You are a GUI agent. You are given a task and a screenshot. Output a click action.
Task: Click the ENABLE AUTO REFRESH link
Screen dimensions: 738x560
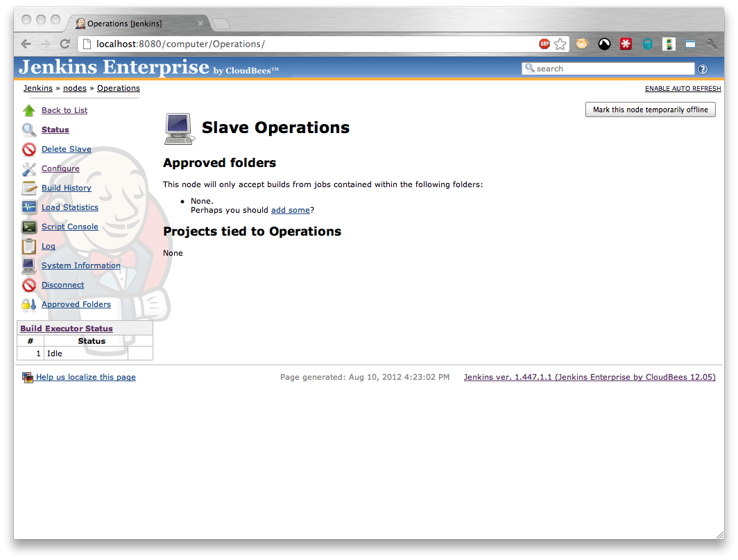683,89
